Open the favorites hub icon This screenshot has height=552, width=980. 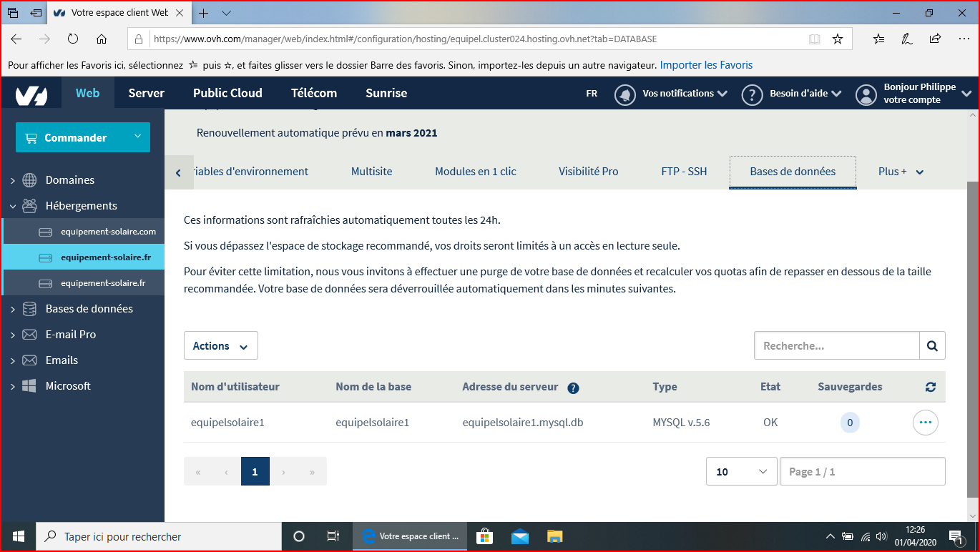pos(879,39)
